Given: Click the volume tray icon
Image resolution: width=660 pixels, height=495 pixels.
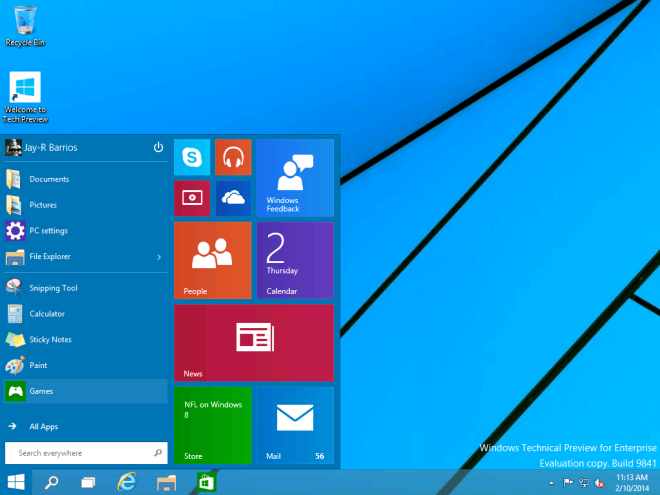Looking at the screenshot, I should point(599,483).
